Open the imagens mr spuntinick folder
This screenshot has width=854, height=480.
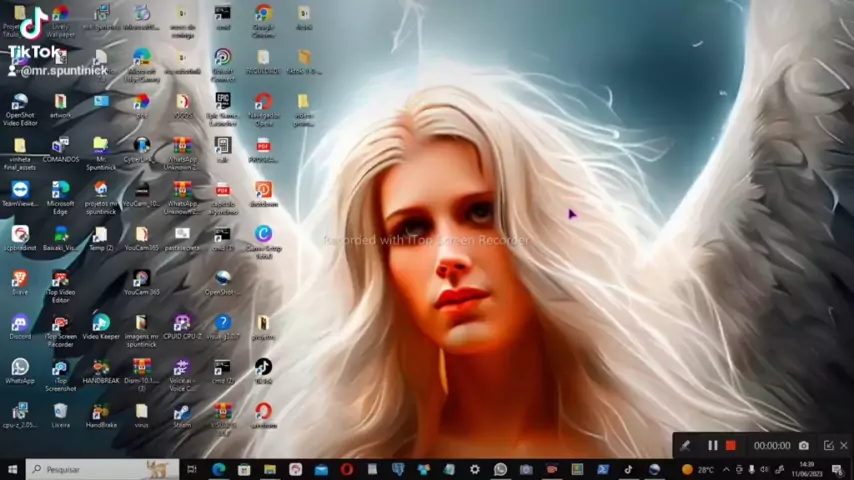click(x=142, y=330)
